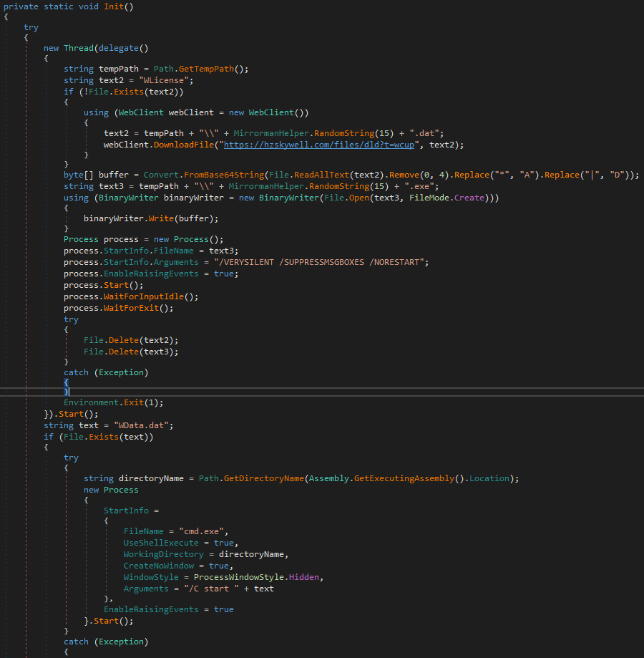Click the Environment class name
The image size is (644, 658).
coord(91,402)
